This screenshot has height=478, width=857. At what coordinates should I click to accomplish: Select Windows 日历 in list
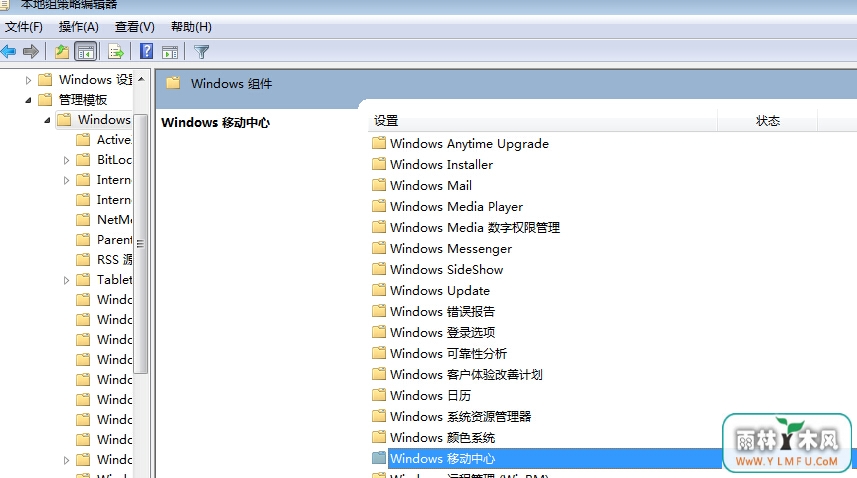click(x=430, y=395)
